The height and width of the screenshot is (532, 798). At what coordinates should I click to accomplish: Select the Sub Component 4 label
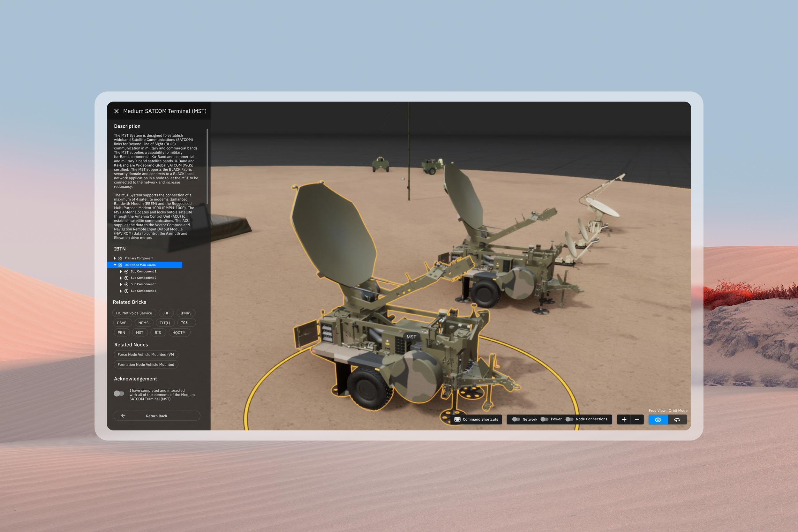click(x=144, y=291)
